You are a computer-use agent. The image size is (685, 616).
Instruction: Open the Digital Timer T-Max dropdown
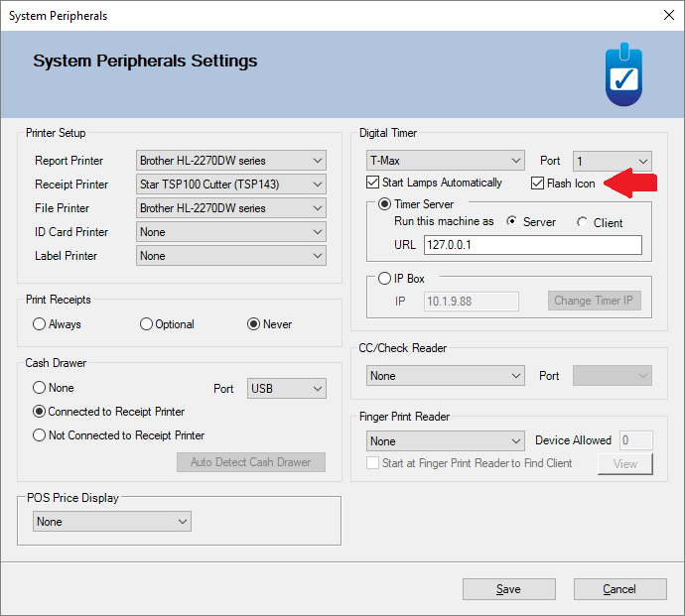coord(445,161)
